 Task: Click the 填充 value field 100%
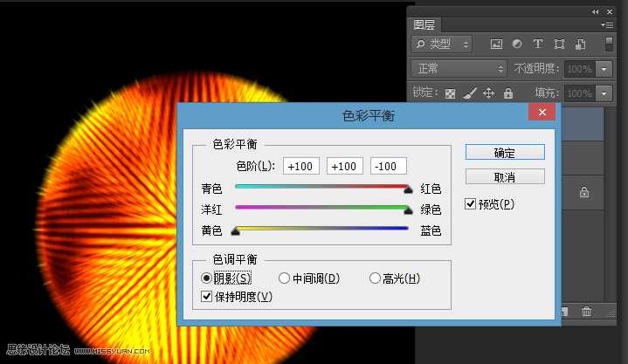tap(579, 93)
